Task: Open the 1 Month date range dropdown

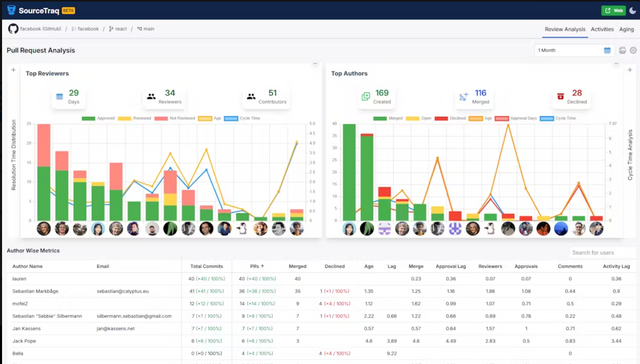Action: point(573,50)
